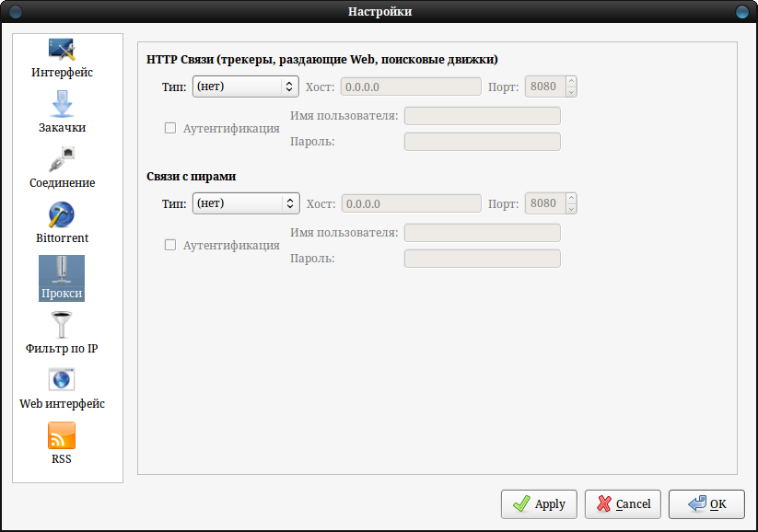Click the window button at title bar left
The height and width of the screenshot is (532, 758).
coord(16,12)
